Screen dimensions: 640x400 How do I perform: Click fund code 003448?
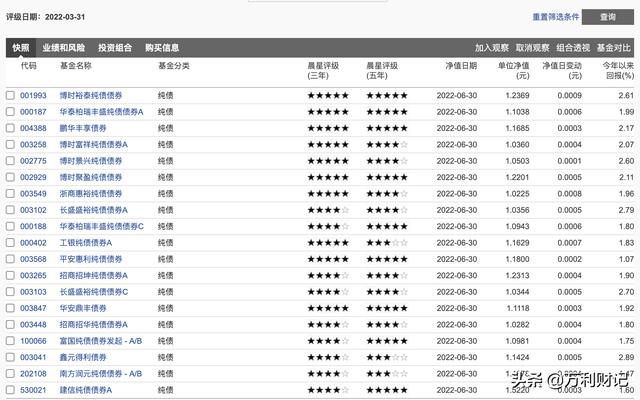pyautogui.click(x=33, y=324)
